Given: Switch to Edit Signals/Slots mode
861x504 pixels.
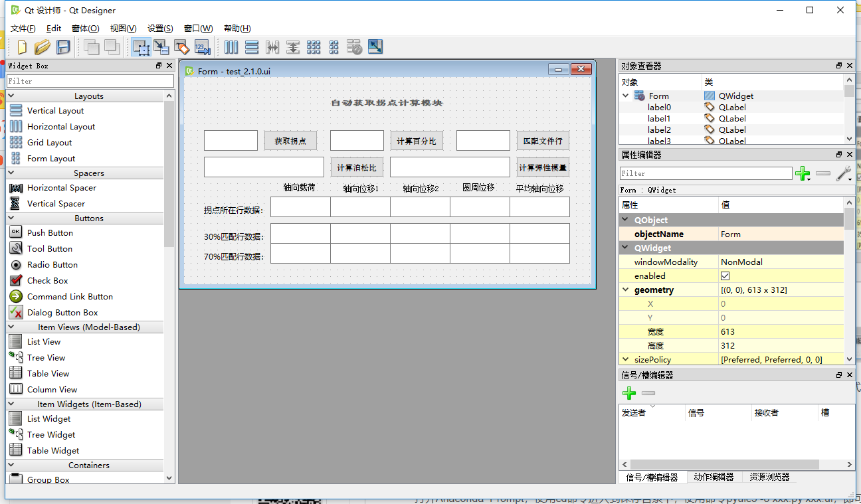Looking at the screenshot, I should point(161,47).
